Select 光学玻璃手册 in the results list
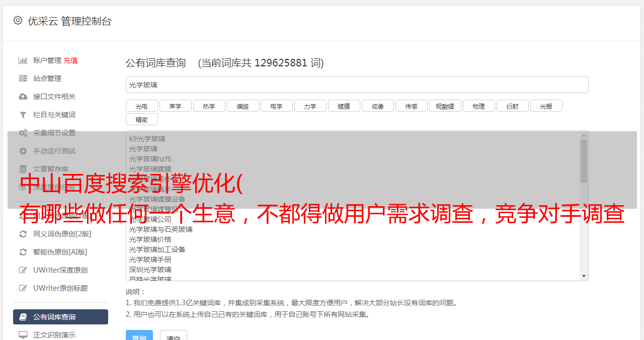The image size is (644, 340). [x=150, y=260]
